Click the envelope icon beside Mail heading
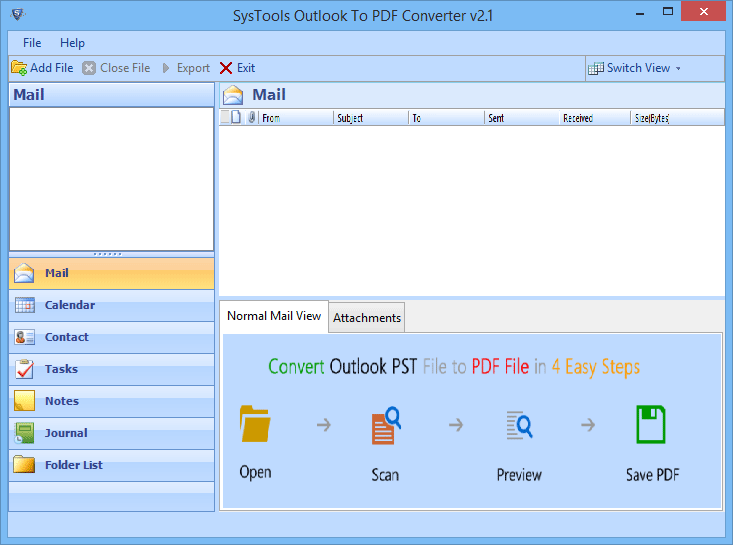The image size is (733, 545). point(233,95)
